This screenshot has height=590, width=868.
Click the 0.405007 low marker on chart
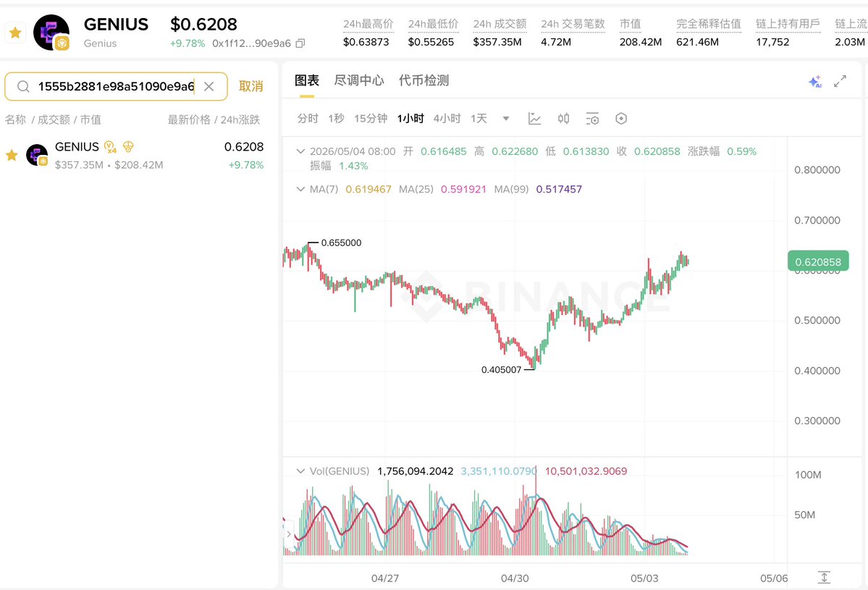501,370
